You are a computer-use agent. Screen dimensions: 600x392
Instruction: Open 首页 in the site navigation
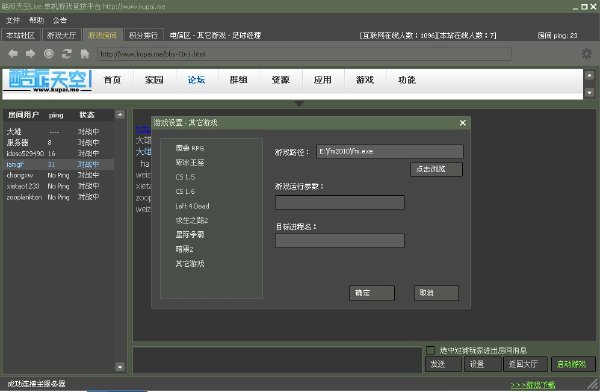pyautogui.click(x=112, y=80)
